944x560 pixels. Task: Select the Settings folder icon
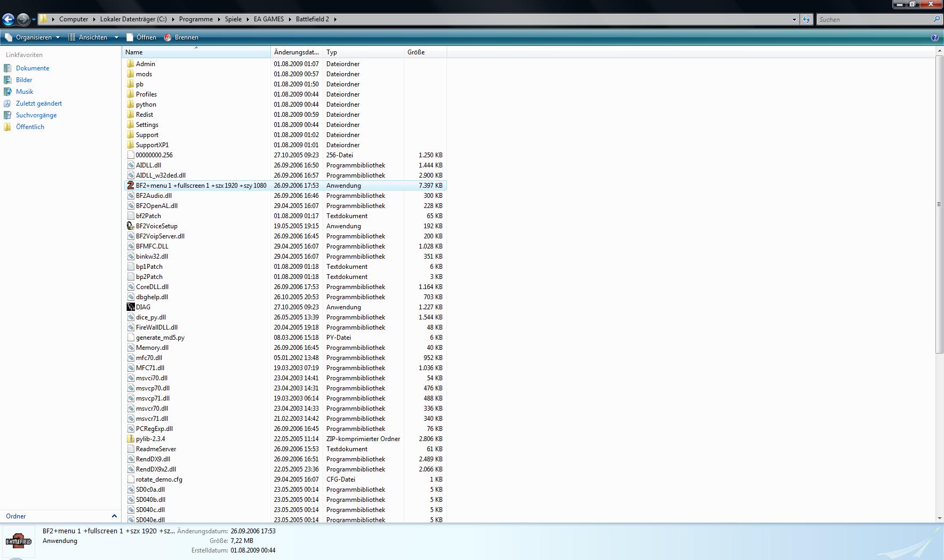(x=131, y=125)
